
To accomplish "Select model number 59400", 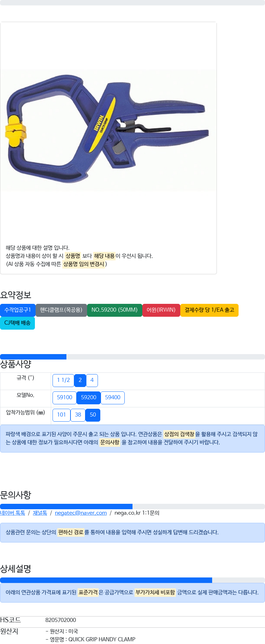I will [113, 398].
